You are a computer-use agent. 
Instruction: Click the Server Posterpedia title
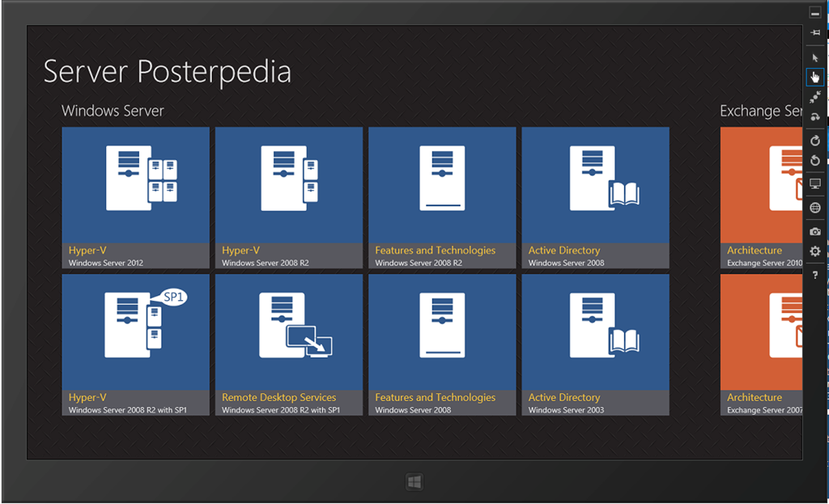point(167,72)
